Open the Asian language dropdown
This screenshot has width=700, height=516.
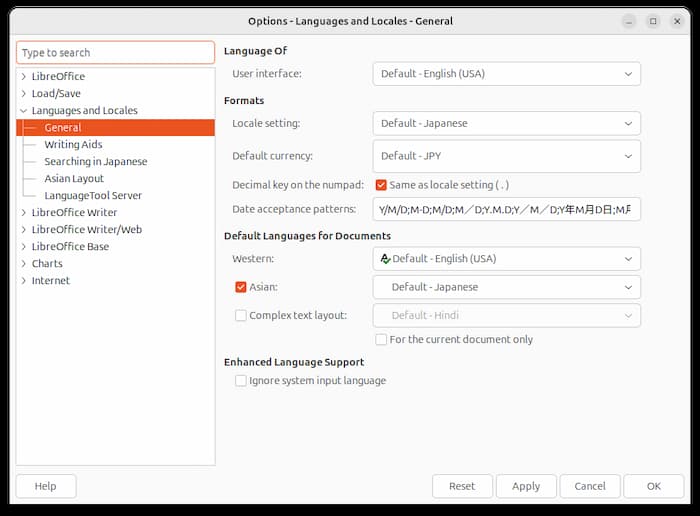click(x=506, y=287)
